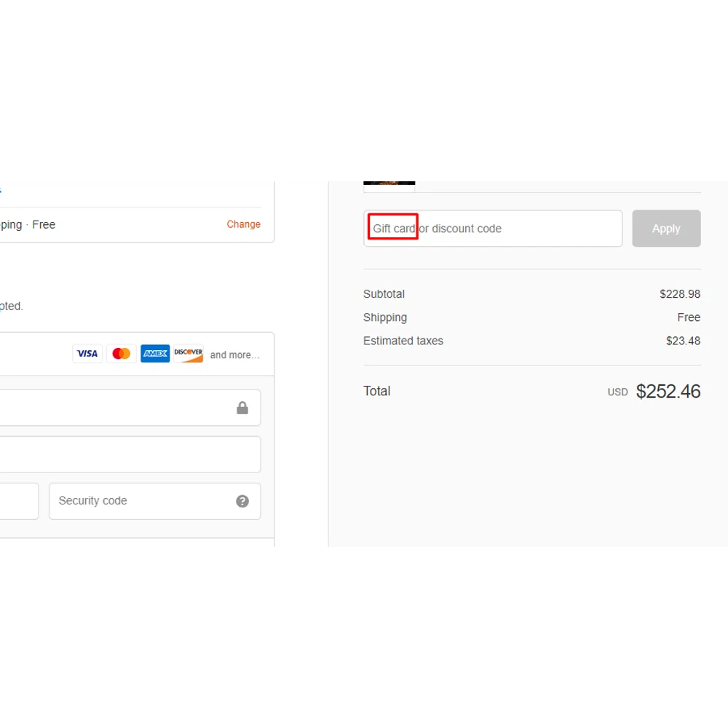Click the Total $252.46 amount
This screenshot has width=728, height=728.
coord(668,391)
